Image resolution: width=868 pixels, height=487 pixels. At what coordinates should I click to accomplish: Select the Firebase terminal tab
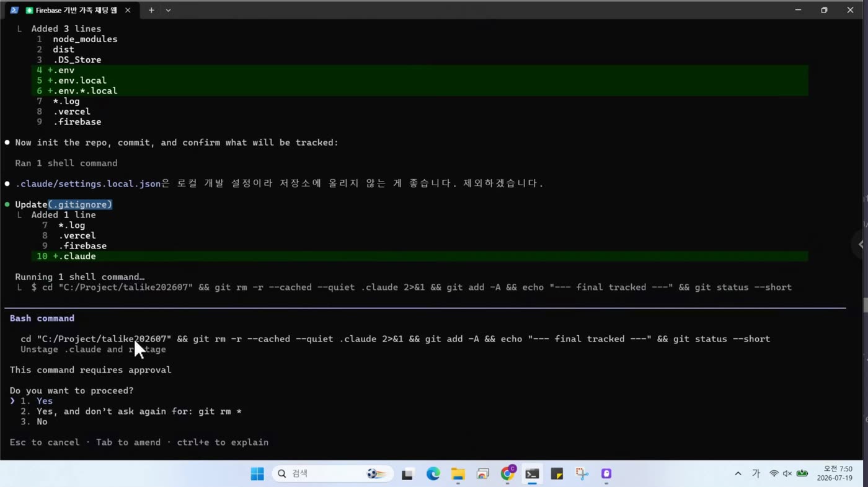pyautogui.click(x=71, y=11)
